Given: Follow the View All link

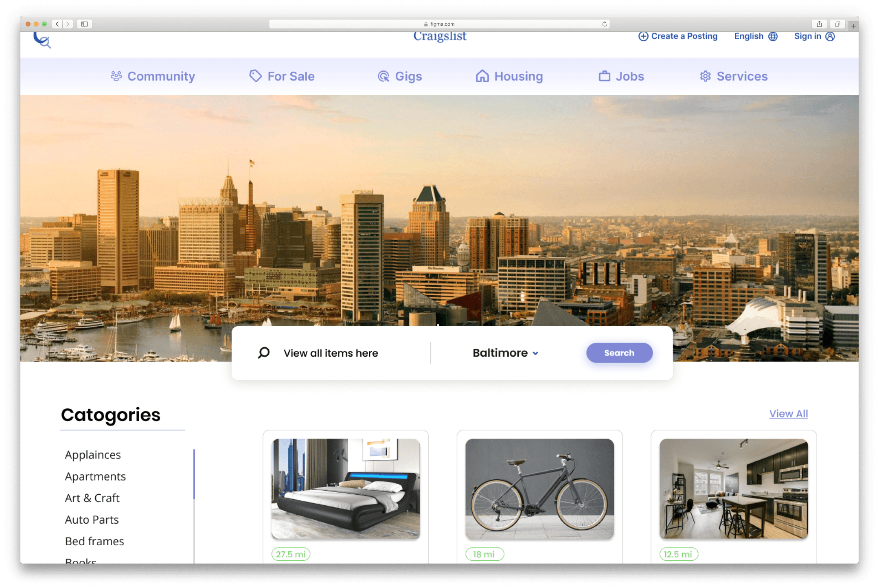Looking at the screenshot, I should click(x=788, y=414).
